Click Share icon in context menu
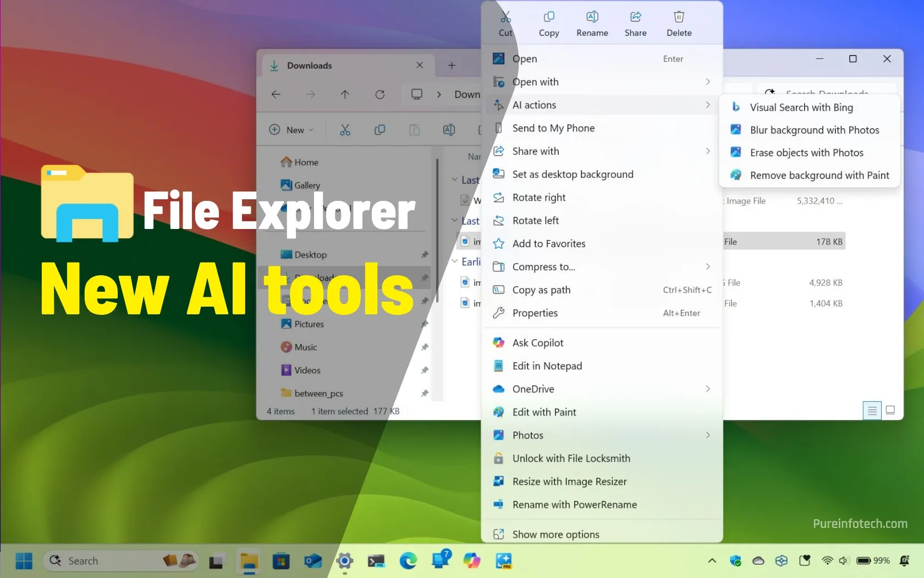Viewport: 924px width, 578px height. 635,17
